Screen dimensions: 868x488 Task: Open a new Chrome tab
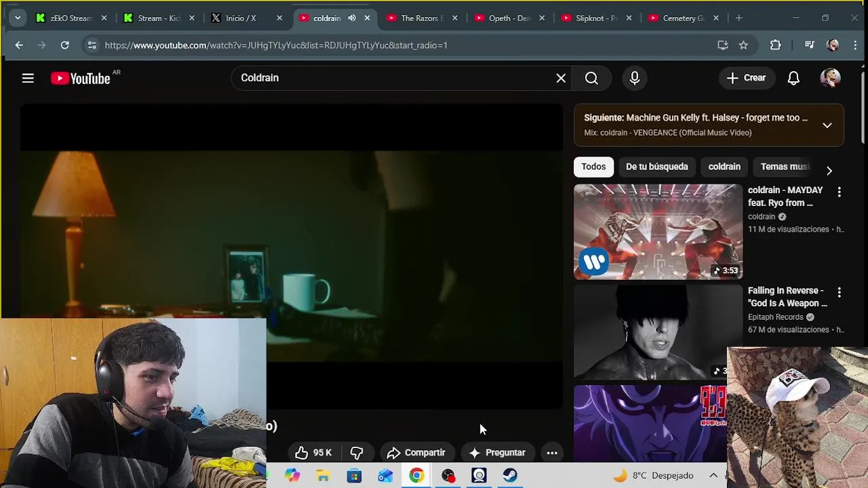738,18
